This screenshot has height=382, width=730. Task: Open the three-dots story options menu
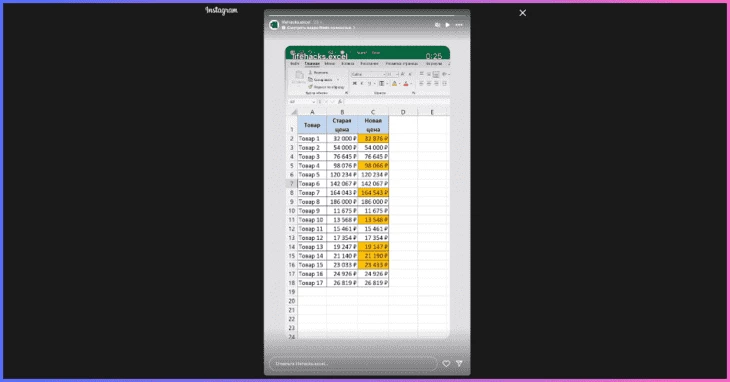pos(459,25)
